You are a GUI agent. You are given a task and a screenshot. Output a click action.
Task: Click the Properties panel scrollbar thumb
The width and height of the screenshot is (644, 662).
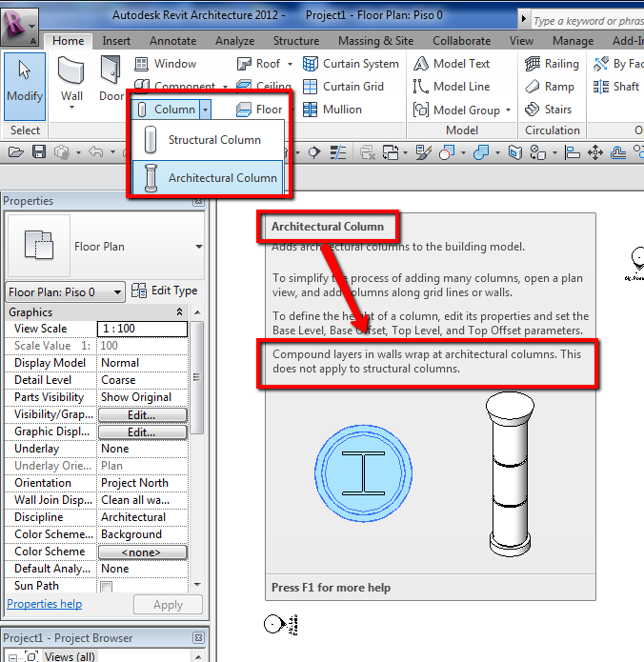pyautogui.click(x=197, y=377)
